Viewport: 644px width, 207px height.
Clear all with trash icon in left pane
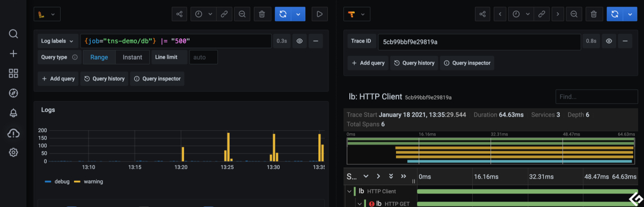(x=261, y=14)
